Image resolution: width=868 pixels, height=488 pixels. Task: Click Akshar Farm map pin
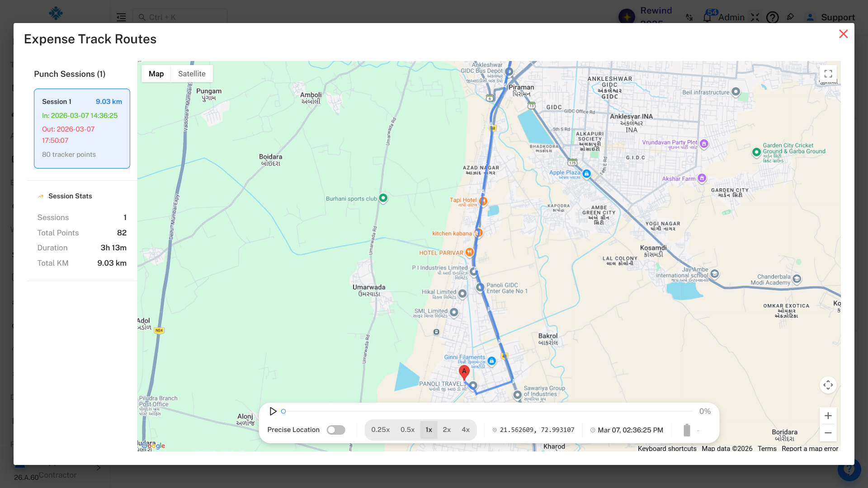(x=702, y=178)
